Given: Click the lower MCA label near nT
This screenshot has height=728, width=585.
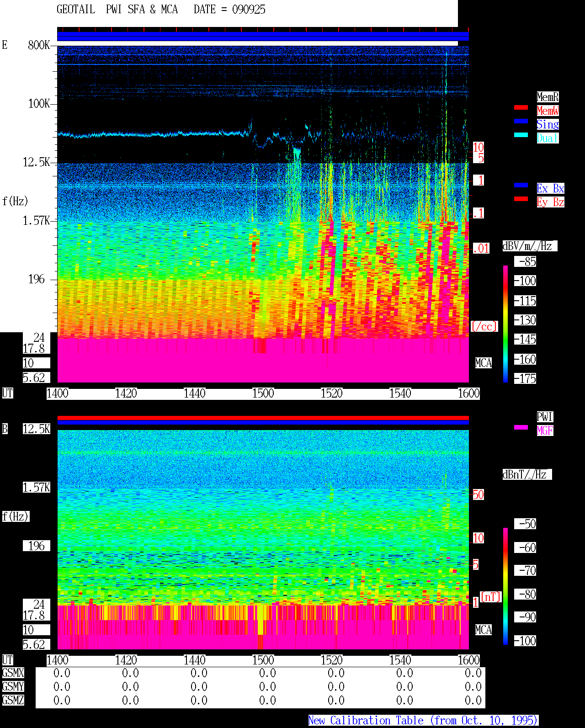Looking at the screenshot, I should 484,630.
